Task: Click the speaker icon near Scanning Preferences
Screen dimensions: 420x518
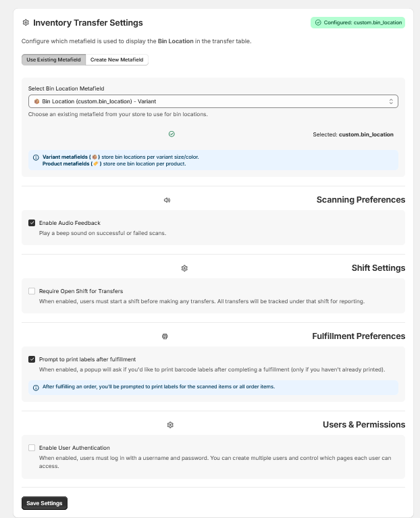Action: coord(167,200)
